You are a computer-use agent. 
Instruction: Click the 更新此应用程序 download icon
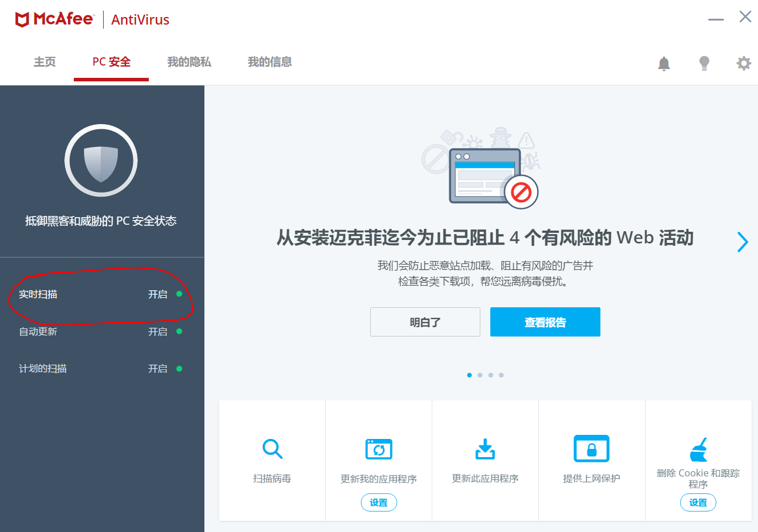(x=485, y=449)
